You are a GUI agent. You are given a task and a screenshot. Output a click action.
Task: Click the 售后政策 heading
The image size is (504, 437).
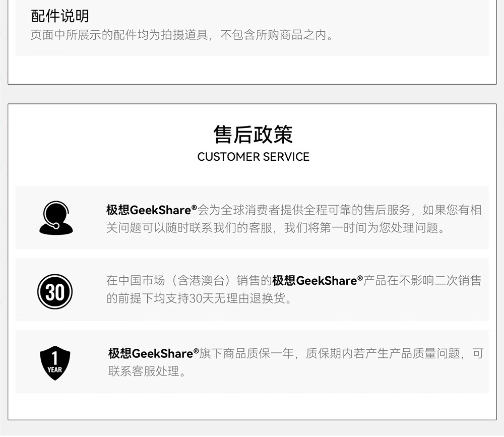(254, 135)
